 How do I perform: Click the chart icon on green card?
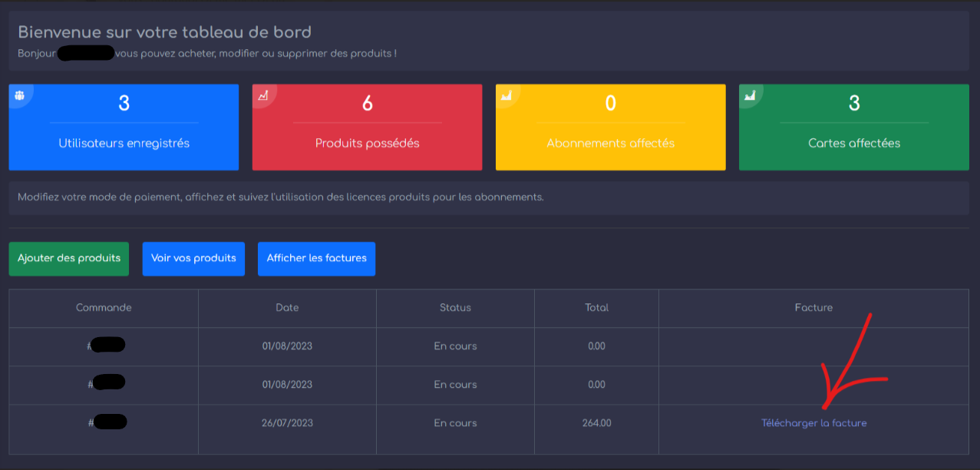[750, 95]
